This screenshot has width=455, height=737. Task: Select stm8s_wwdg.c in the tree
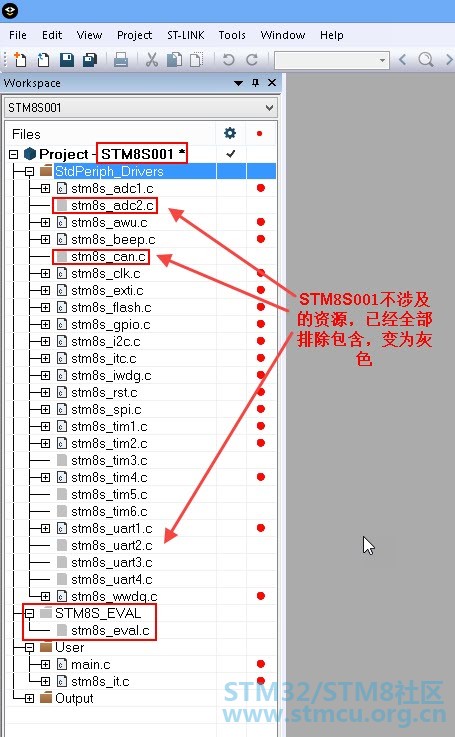pyautogui.click(x=114, y=596)
